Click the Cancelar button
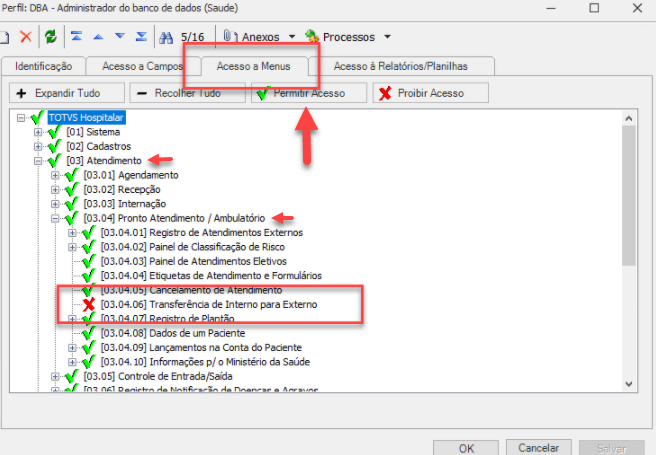The width and height of the screenshot is (656, 455). pyautogui.click(x=538, y=448)
